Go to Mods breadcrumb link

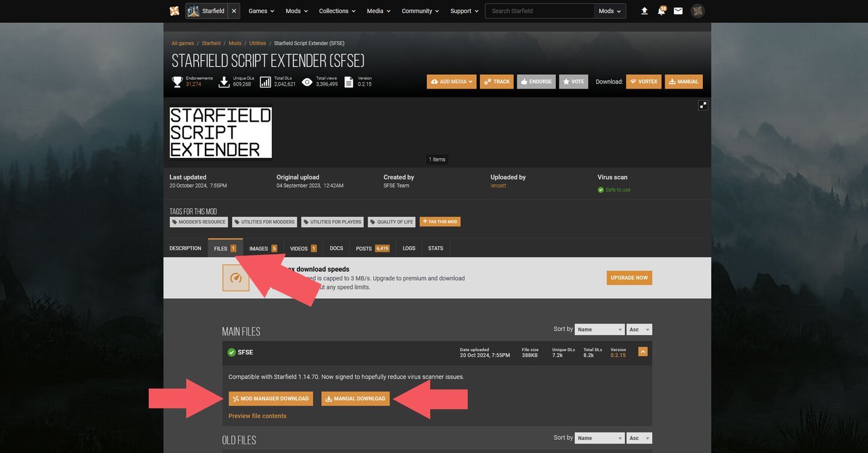[235, 43]
